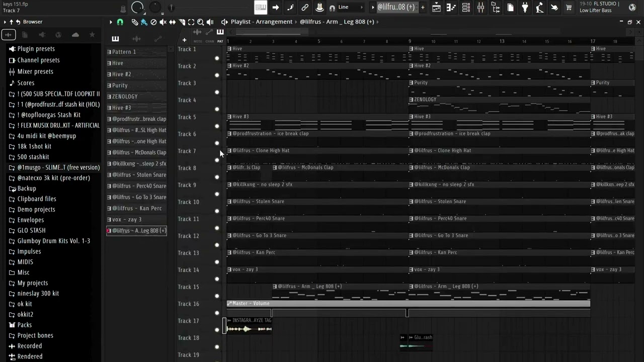The height and width of the screenshot is (362, 644).
Task: Mute Track 18 using its dot
Action: point(217,347)
